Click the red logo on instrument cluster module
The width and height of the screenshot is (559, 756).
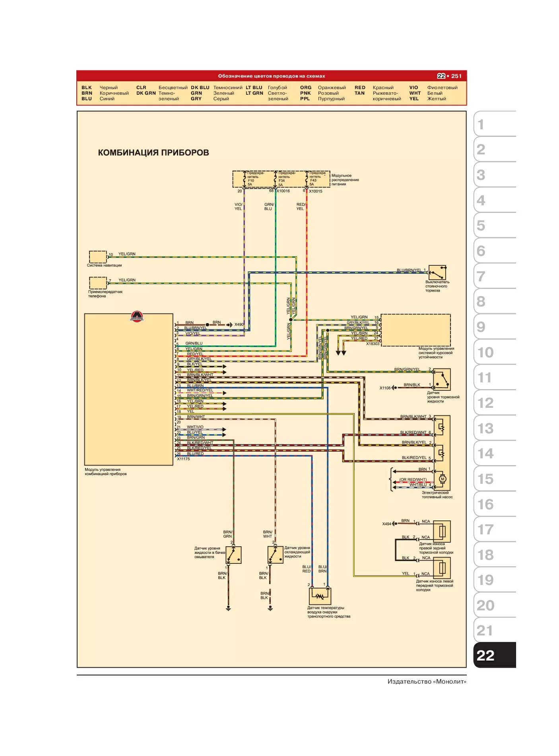[x=137, y=316]
